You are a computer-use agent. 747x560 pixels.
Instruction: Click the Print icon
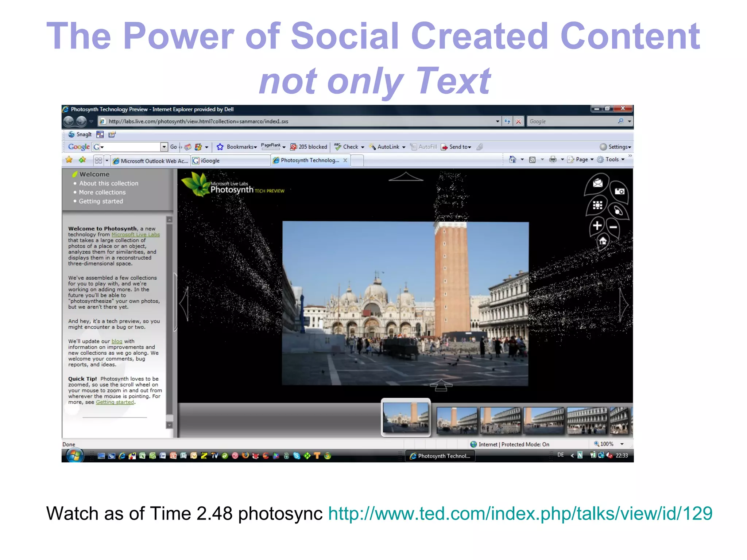(x=553, y=159)
